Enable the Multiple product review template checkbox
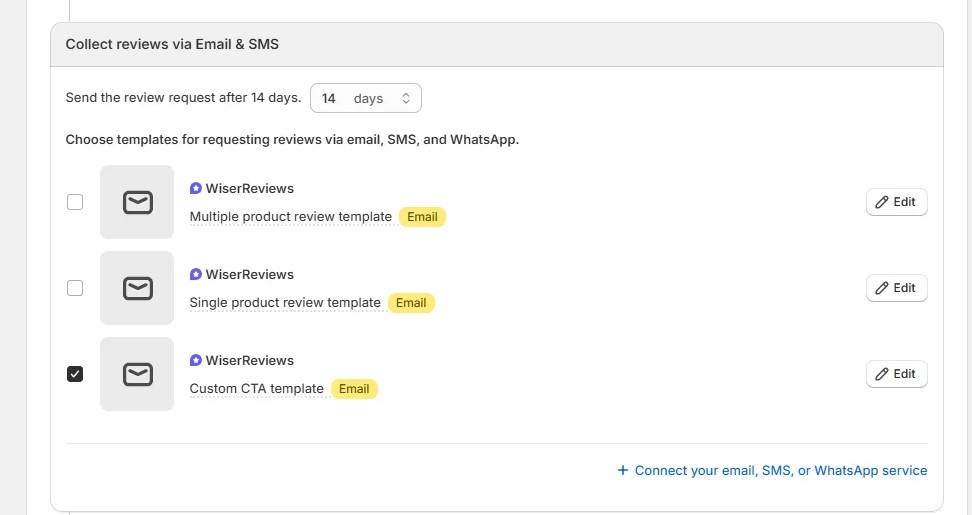This screenshot has width=972, height=515. pos(75,202)
